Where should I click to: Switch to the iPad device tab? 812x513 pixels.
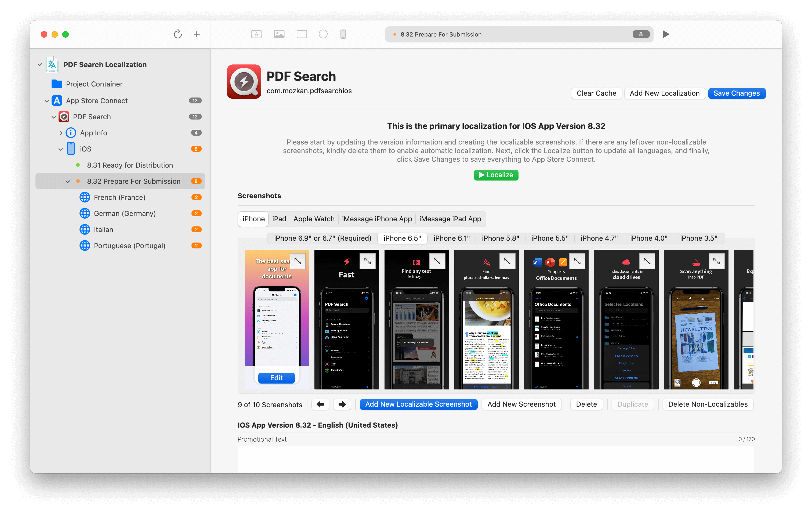tap(279, 219)
